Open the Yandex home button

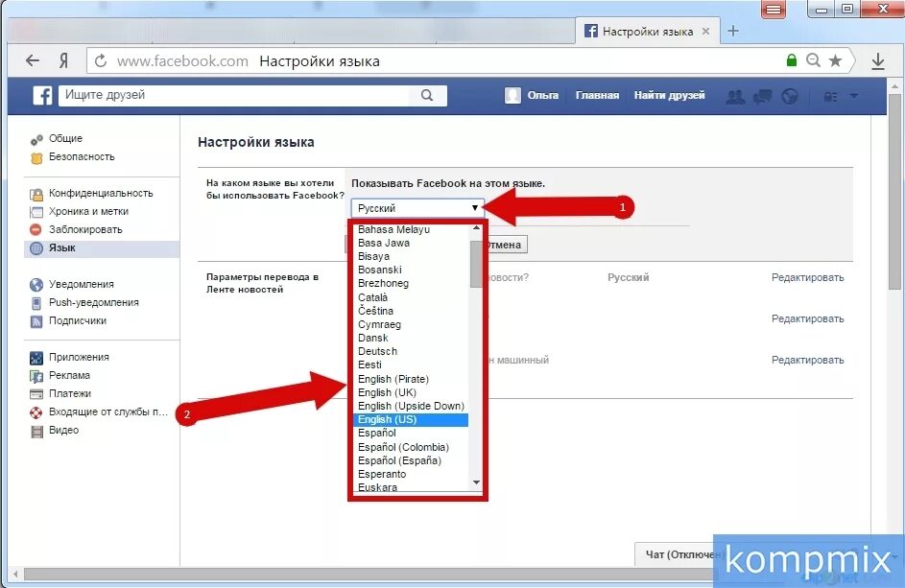pos(63,60)
